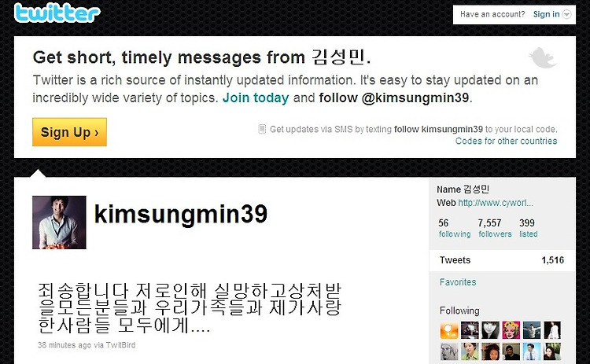View the 7,557 followers list
Viewport: 590px width, 364px height.
(x=495, y=228)
